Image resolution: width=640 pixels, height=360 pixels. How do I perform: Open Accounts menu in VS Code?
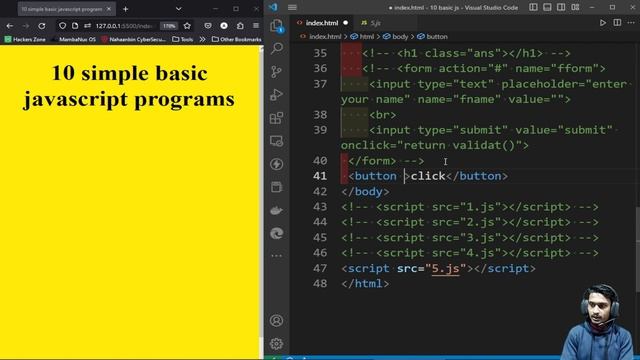pos(276,320)
